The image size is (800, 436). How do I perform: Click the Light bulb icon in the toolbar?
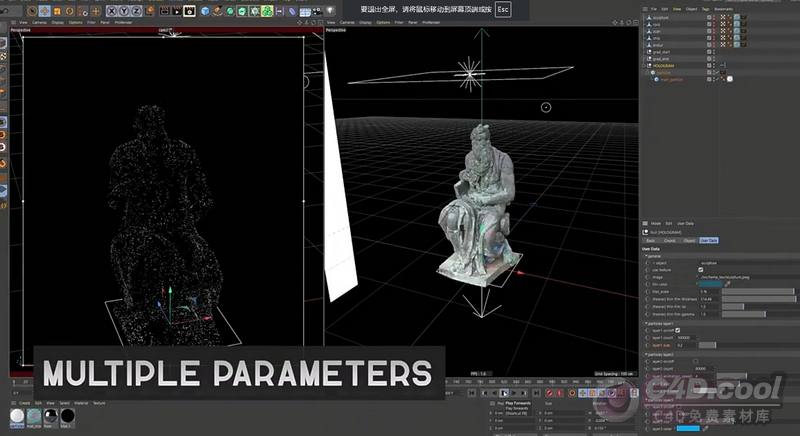pyautogui.click(x=330, y=10)
